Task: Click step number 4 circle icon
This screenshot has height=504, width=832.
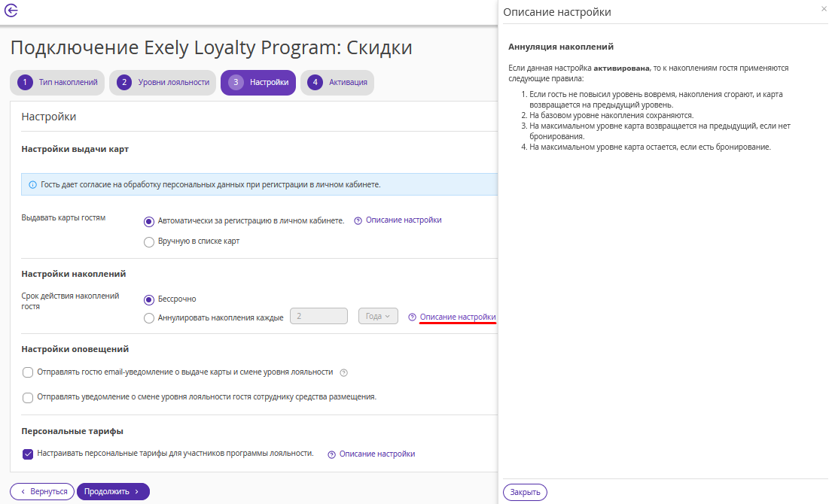Action: [315, 82]
